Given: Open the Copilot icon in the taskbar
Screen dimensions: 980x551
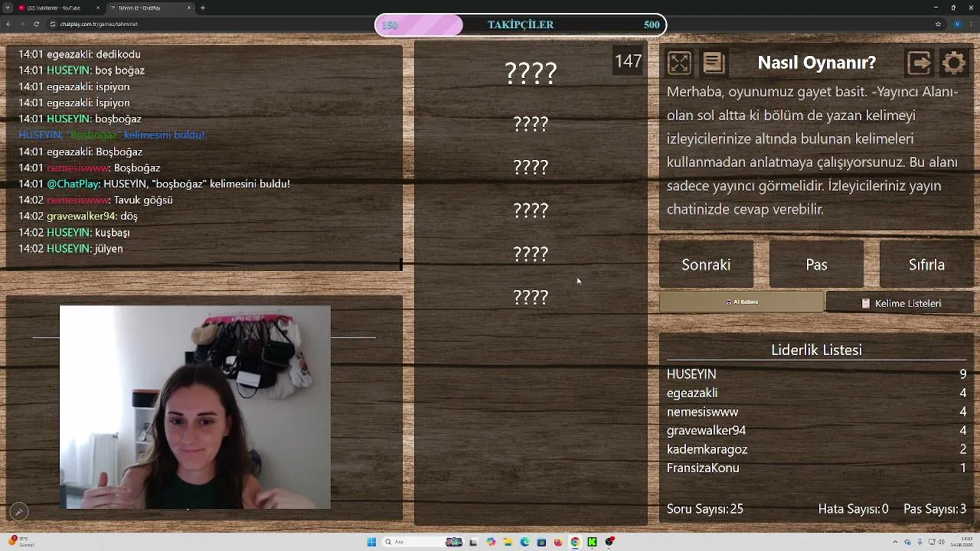Looking at the screenshot, I should pos(491,542).
